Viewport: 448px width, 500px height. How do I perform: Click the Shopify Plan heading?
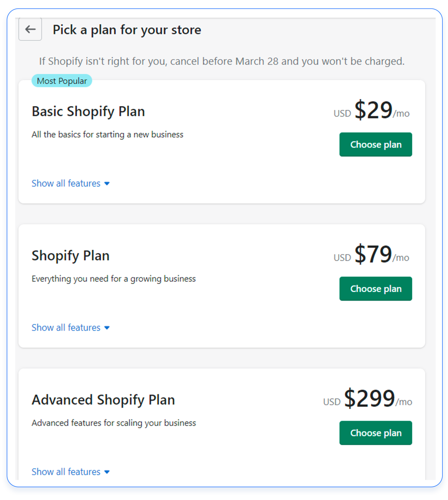coord(71,256)
